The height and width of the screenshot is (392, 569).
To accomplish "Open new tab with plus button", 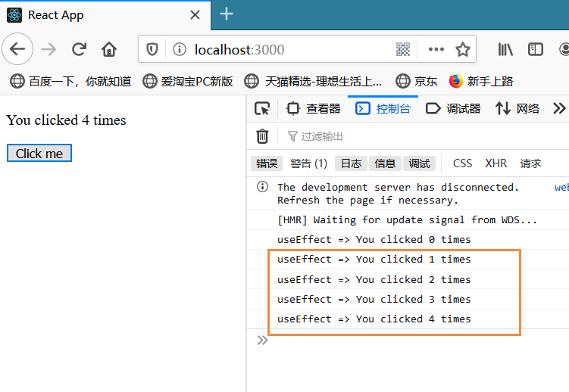I will pyautogui.click(x=227, y=14).
